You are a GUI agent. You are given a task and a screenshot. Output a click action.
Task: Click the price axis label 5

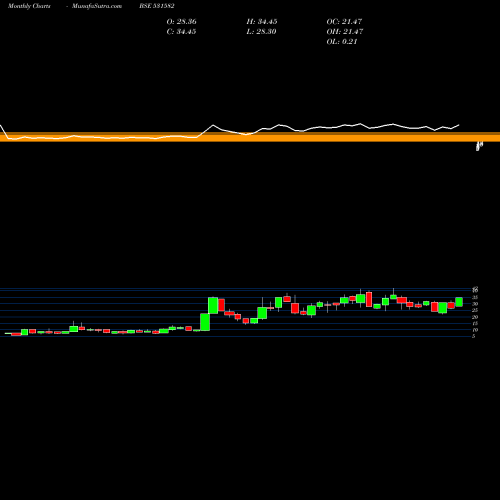[474, 336]
